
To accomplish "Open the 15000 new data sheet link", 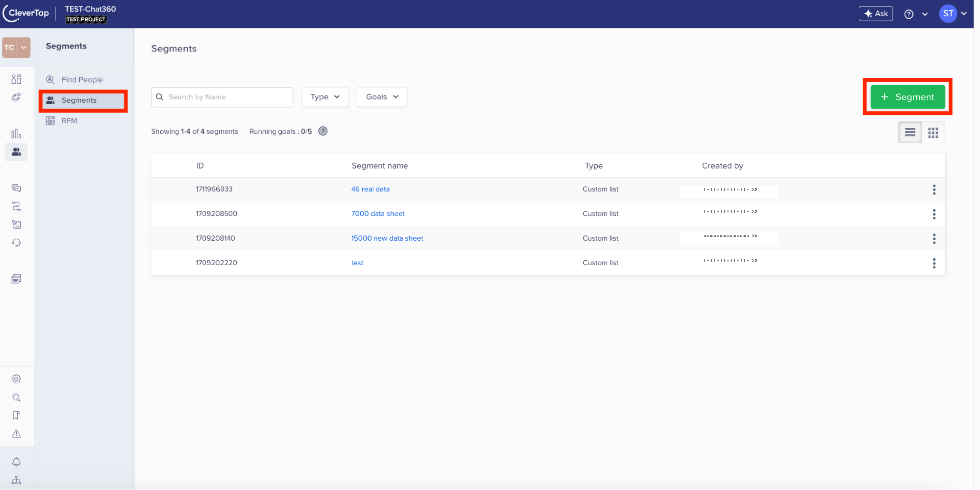I will pyautogui.click(x=387, y=238).
